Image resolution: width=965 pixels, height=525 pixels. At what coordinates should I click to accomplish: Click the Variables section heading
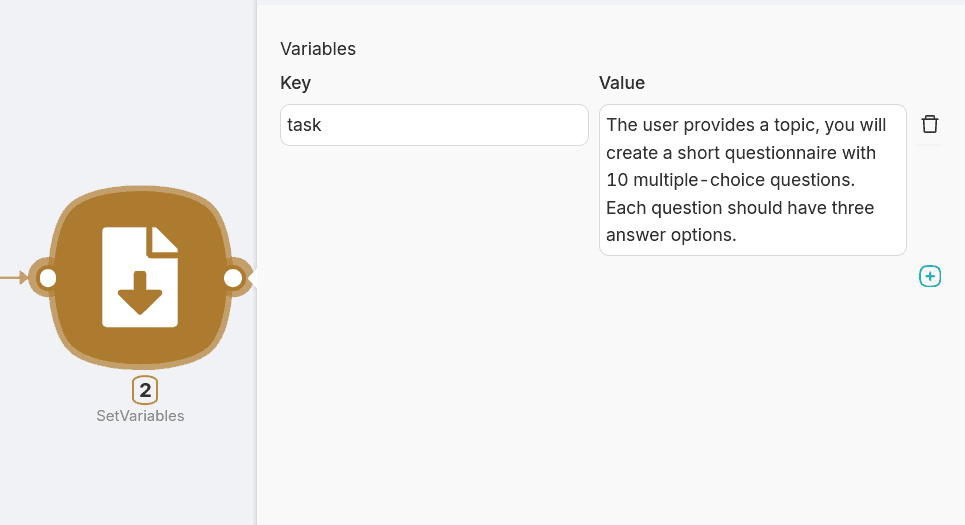pyautogui.click(x=318, y=48)
